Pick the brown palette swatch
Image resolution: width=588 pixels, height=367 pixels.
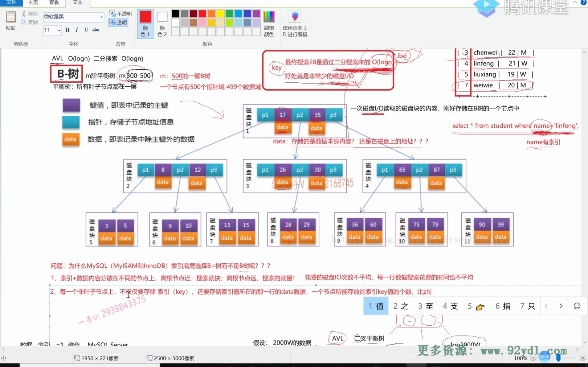pos(193,23)
